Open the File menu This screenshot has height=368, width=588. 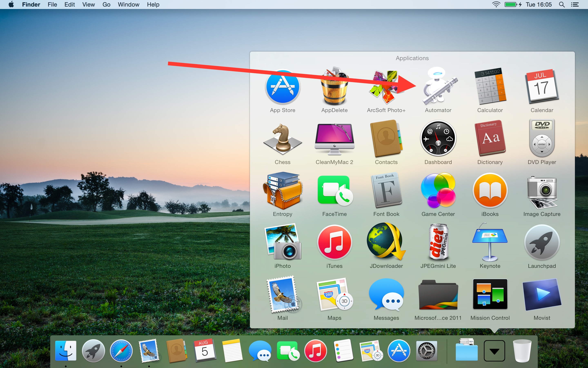(x=52, y=4)
